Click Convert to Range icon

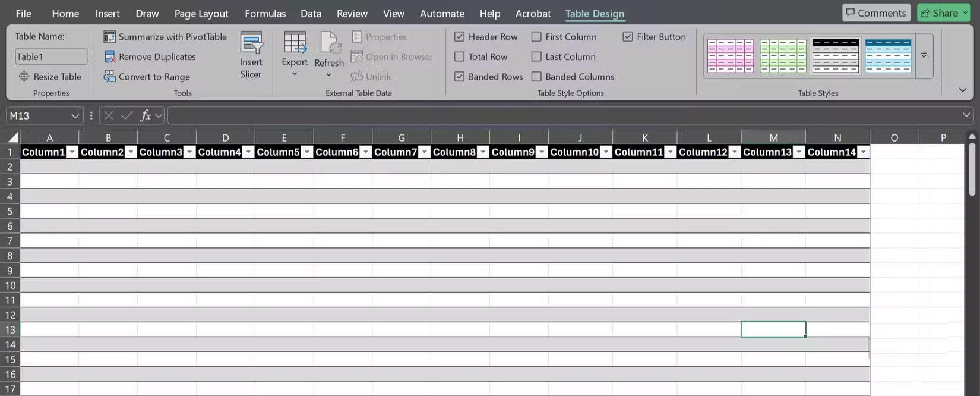109,77
